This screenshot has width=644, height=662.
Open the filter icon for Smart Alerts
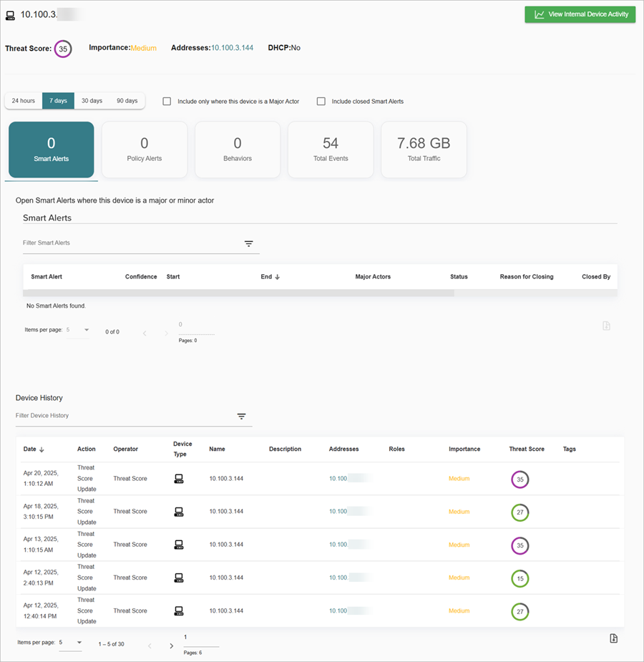pos(248,243)
